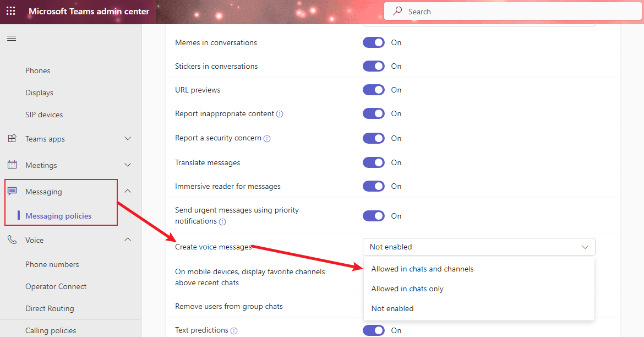Collapse the Voice section chevron
This screenshot has height=337, width=644.
pyautogui.click(x=128, y=240)
